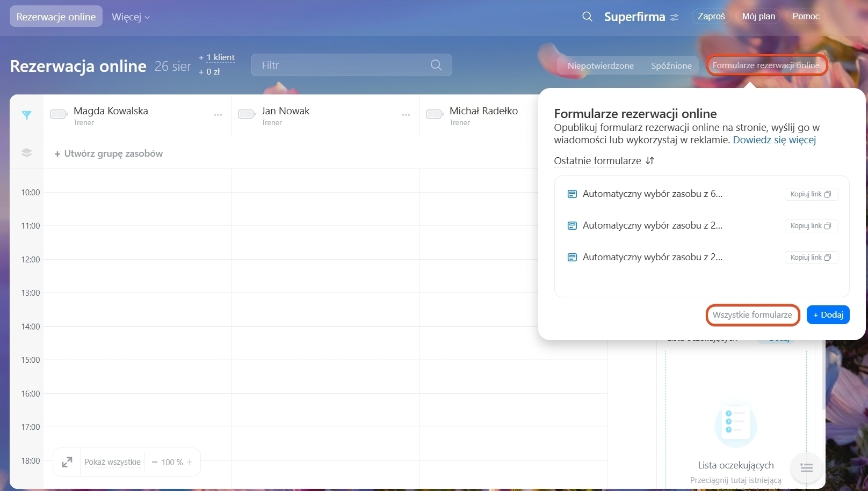
Task: Expand the Więcej dropdown menu
Action: click(x=131, y=17)
